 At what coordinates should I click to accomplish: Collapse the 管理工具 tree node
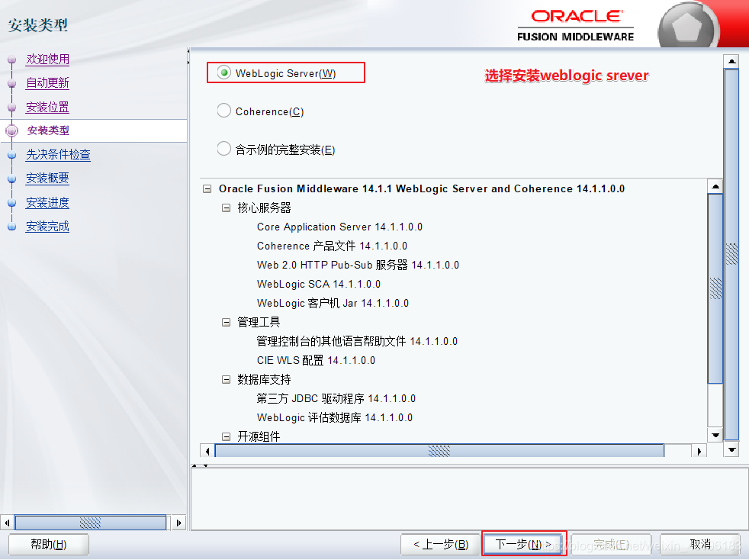pyautogui.click(x=226, y=323)
